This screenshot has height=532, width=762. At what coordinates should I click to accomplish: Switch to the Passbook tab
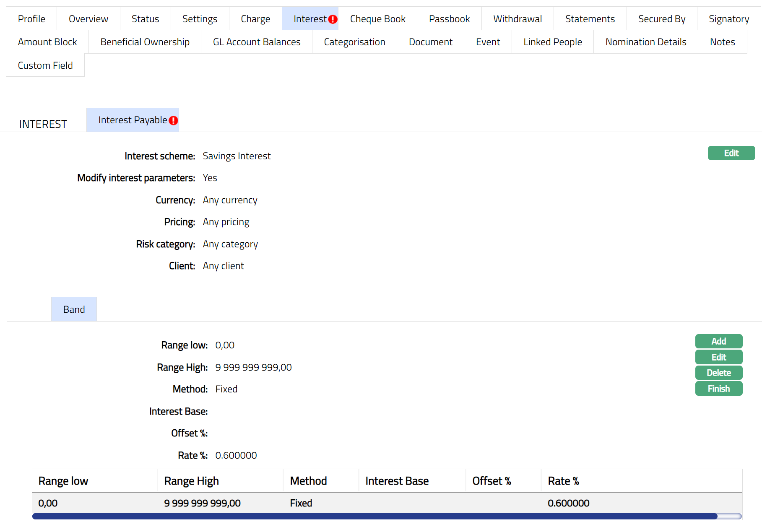coord(449,19)
